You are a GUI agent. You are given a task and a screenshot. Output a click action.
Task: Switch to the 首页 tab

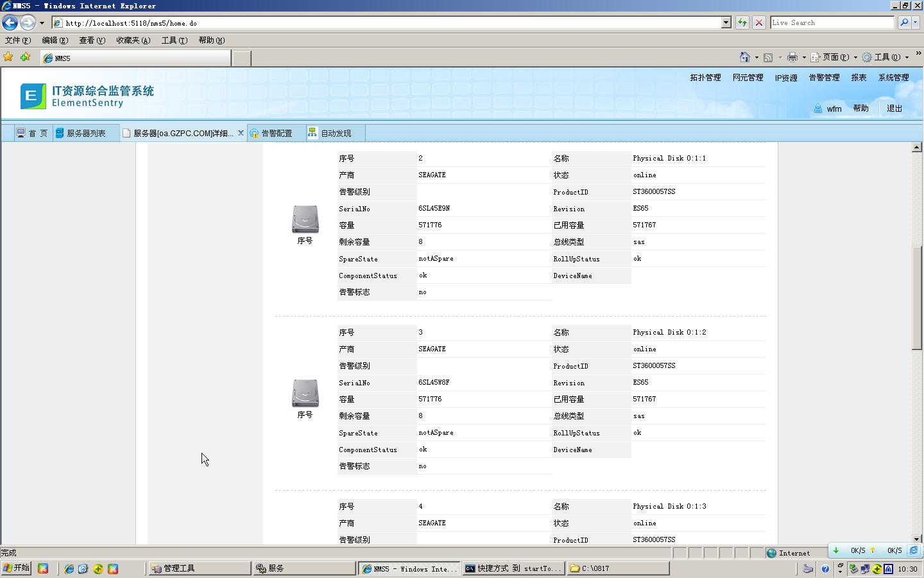point(32,133)
